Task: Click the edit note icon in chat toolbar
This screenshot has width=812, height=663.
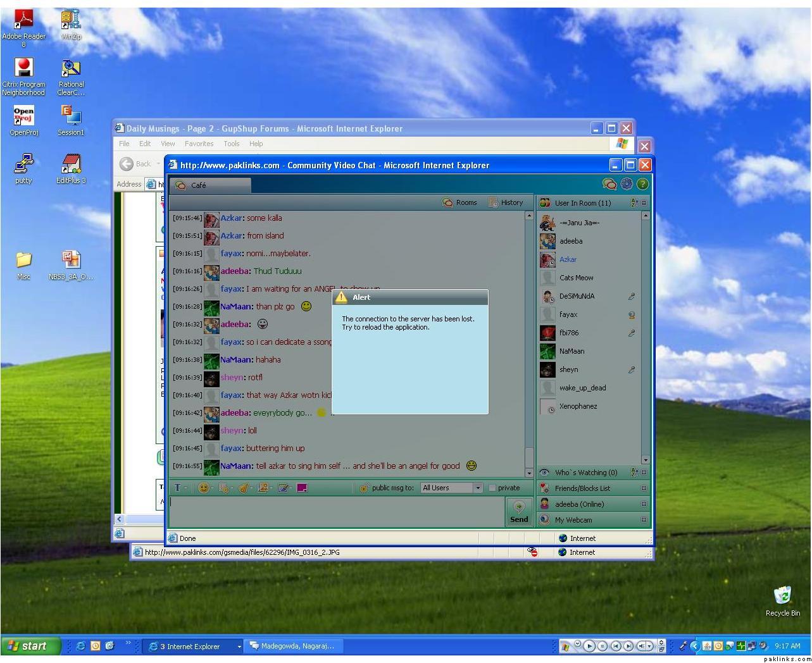Action: 283,488
